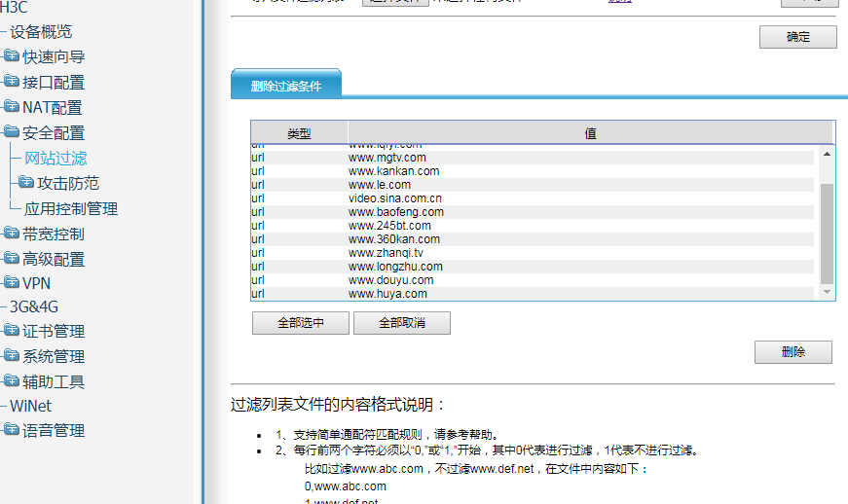Viewport: 848px width, 504px height.
Task: Open the 网站过滤 page
Action: [x=55, y=159]
